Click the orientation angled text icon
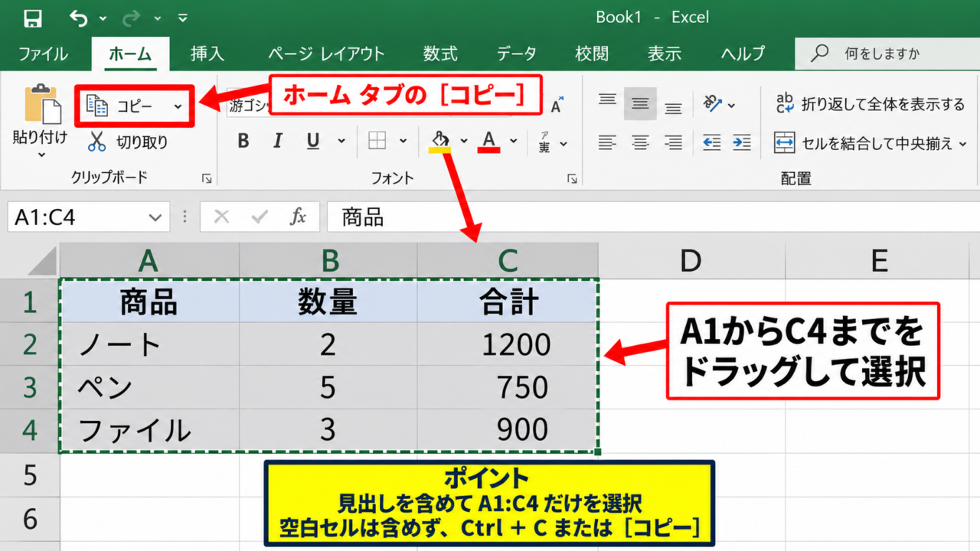The height and width of the screenshot is (551, 980). (714, 103)
